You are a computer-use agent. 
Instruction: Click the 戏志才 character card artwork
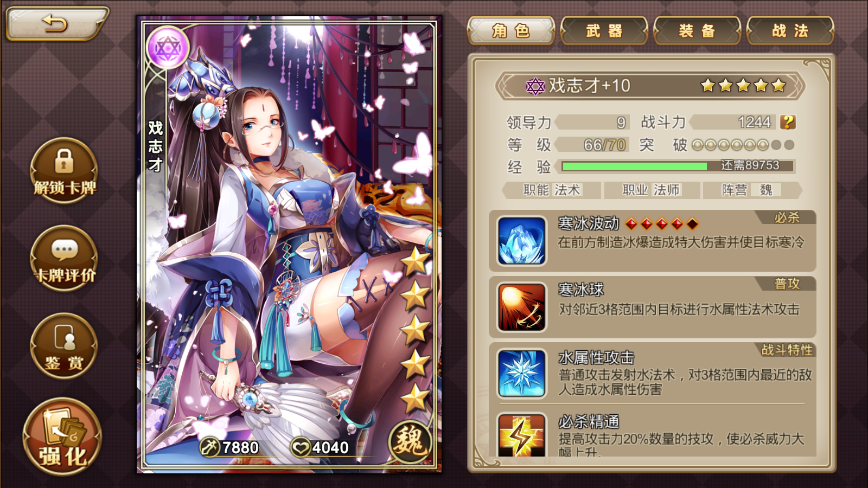[289, 244]
